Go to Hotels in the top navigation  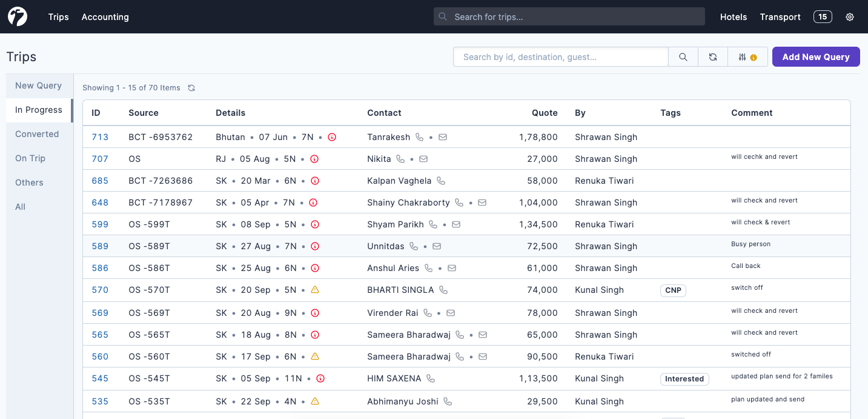click(733, 17)
